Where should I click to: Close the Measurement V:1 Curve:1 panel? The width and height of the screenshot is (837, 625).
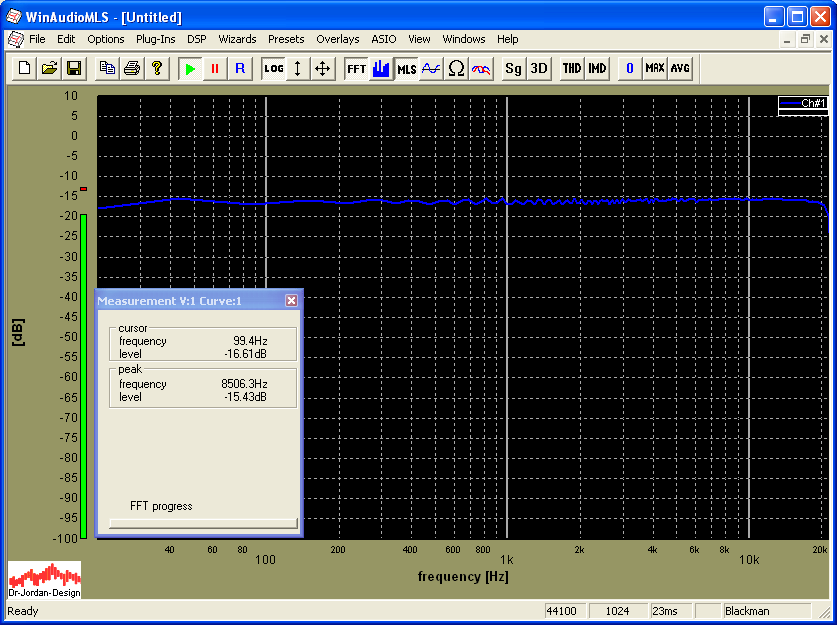pyautogui.click(x=291, y=300)
